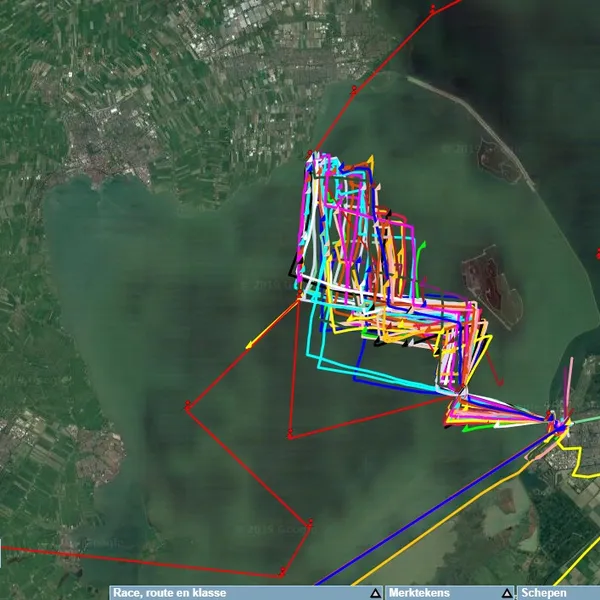This screenshot has height=600, width=600.
Task: Click the harbor point where all tracks converge
Action: [x=553, y=424]
